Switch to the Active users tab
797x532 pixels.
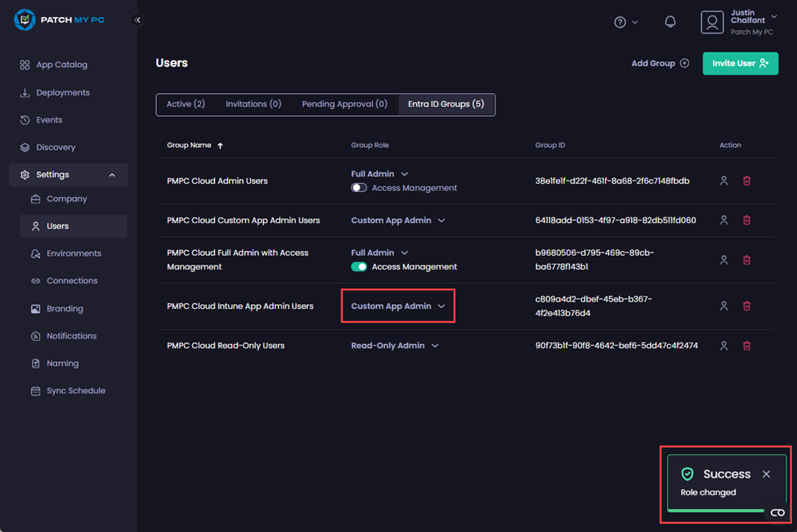coord(186,104)
